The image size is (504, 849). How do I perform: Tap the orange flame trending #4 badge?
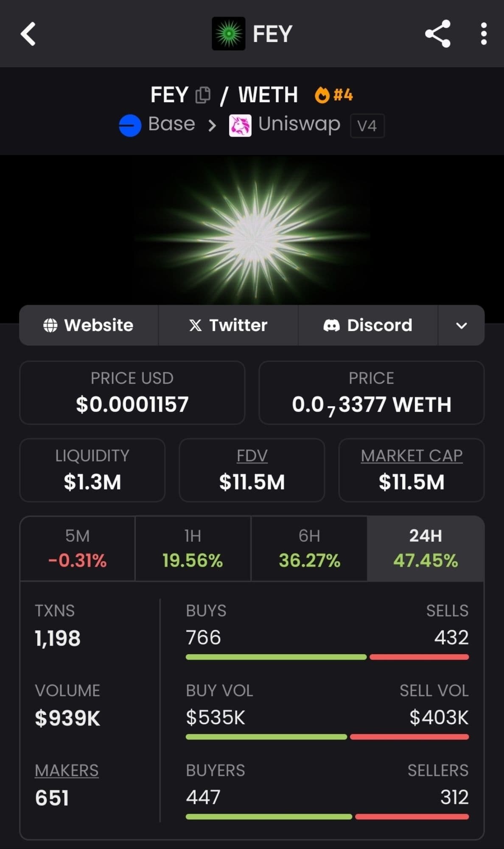[333, 95]
